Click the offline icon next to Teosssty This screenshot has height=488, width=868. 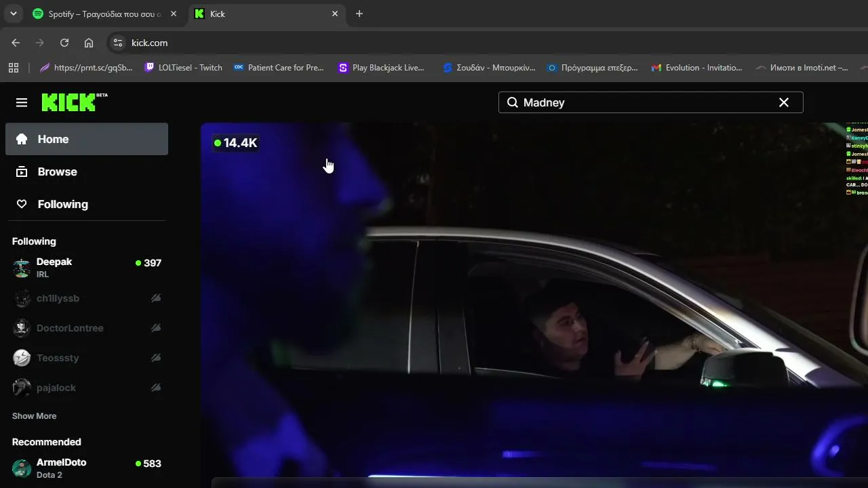tap(156, 358)
